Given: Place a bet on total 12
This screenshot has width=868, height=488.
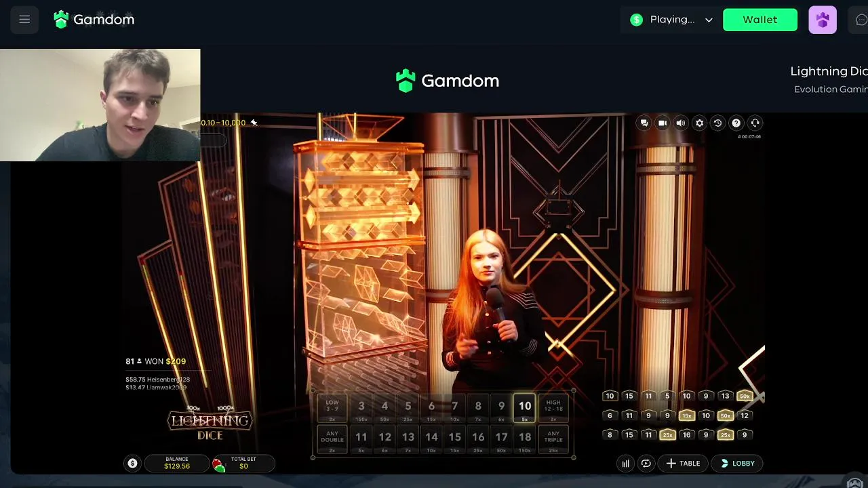Looking at the screenshot, I should 384,439.
